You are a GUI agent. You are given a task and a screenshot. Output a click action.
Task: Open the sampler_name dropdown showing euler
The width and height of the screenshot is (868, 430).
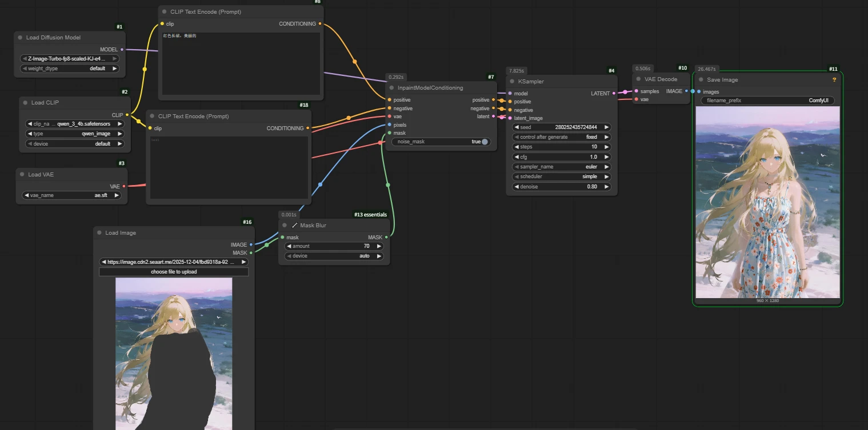point(561,167)
